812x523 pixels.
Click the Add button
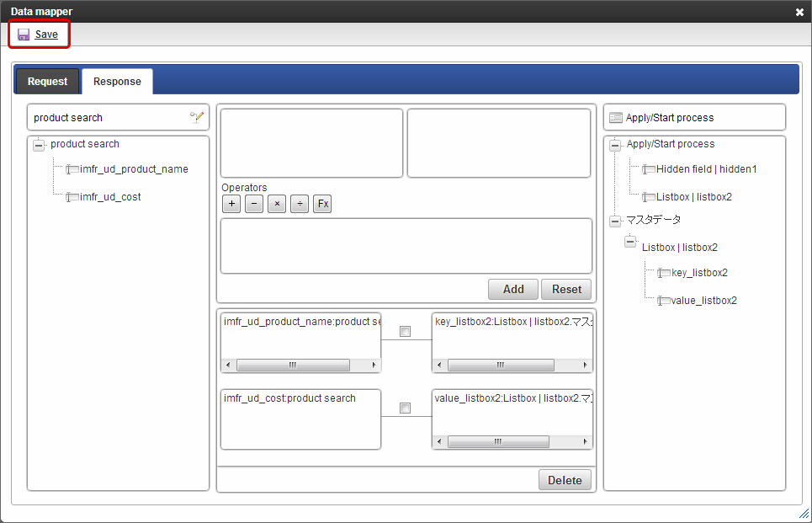click(x=513, y=289)
